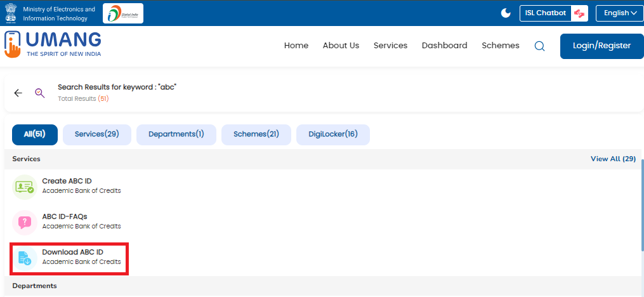Viewport: 644px width, 297px height.
Task: Toggle dark mode moon icon
Action: (x=506, y=13)
